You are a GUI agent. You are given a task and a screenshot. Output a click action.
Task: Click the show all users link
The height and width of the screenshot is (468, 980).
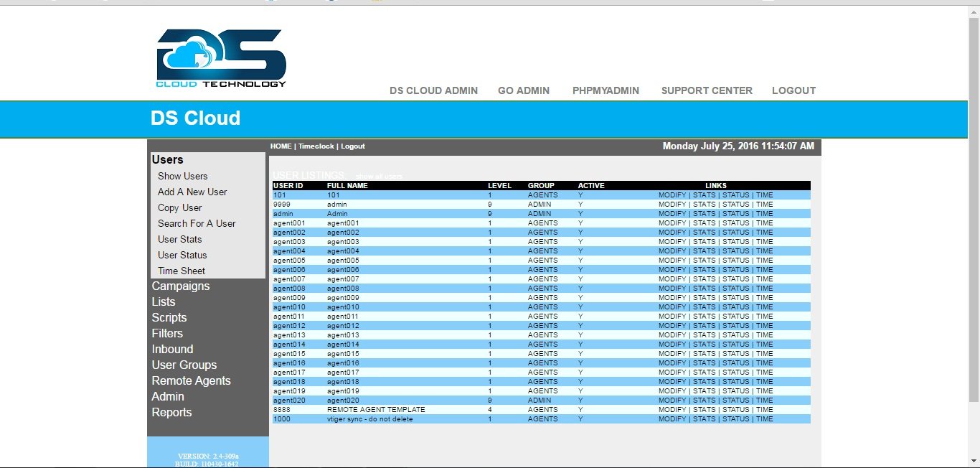pos(379,176)
